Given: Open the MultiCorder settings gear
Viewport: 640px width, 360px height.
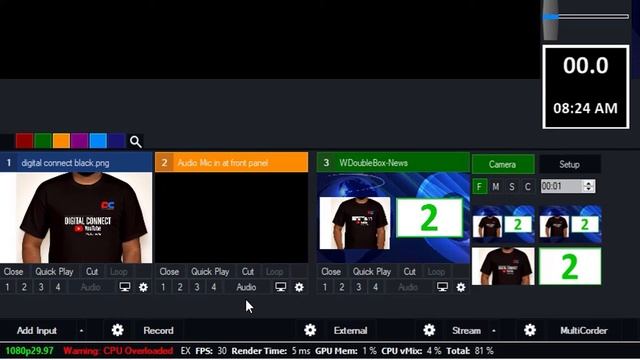Looking at the screenshot, I should (x=530, y=330).
